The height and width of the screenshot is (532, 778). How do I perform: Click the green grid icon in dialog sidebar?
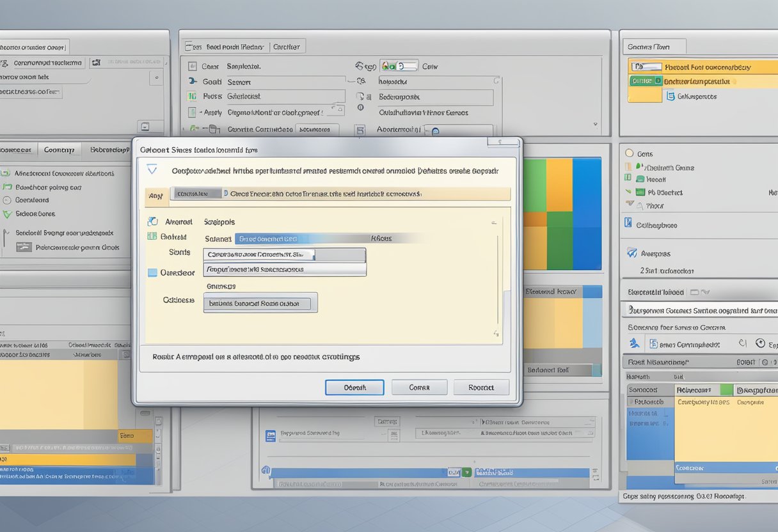(x=152, y=236)
